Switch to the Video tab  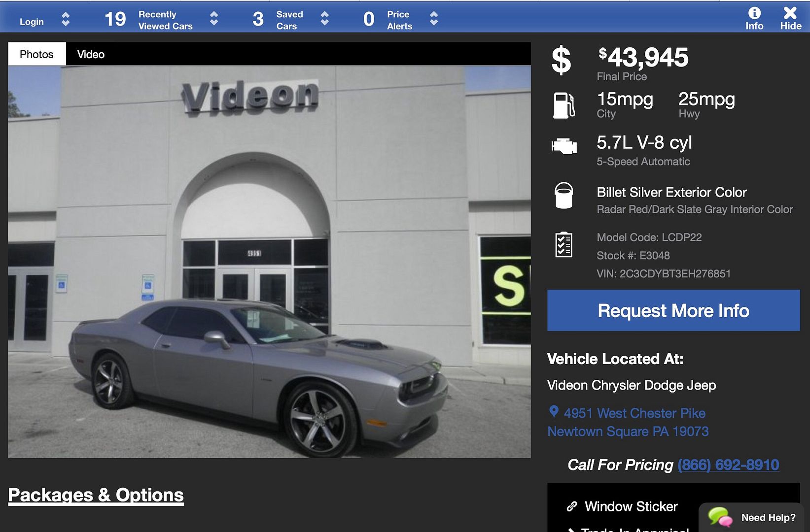pos(91,54)
